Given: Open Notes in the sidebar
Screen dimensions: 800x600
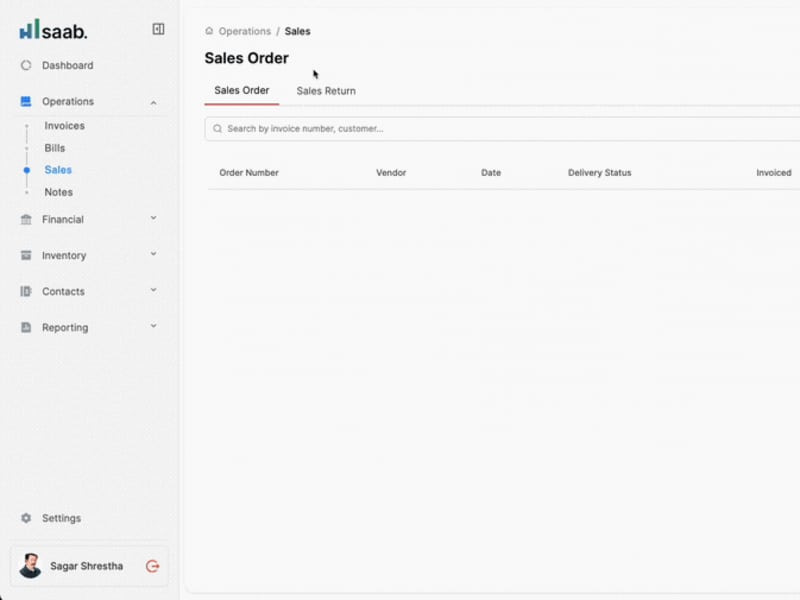Looking at the screenshot, I should pos(58,192).
